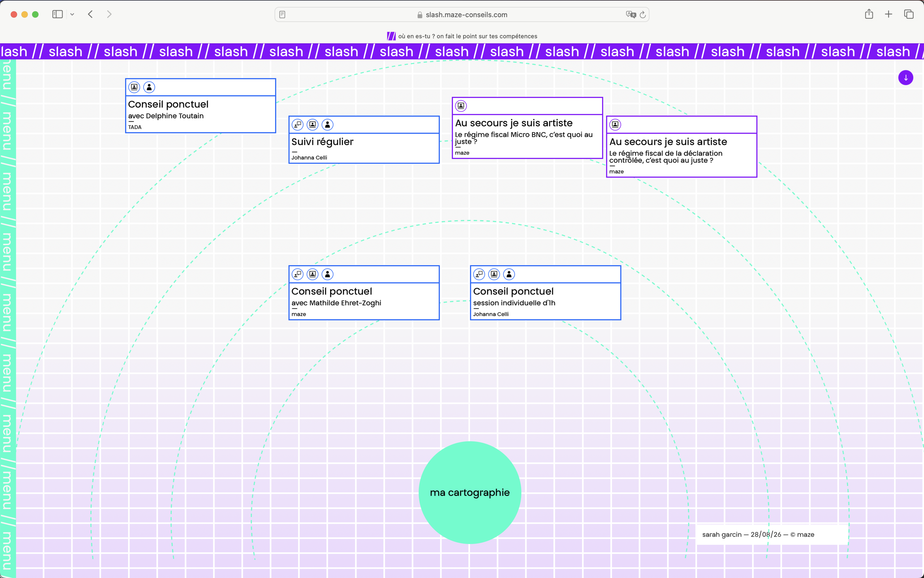Select the tab titled où en es-tu
Image resolution: width=924 pixels, height=578 pixels.
pos(462,36)
